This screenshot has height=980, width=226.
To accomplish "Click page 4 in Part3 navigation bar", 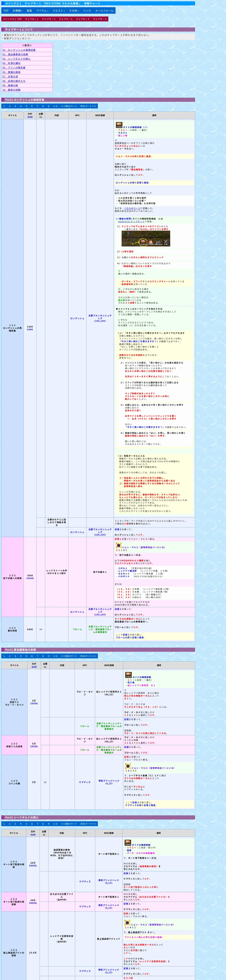I will [x=21, y=824].
